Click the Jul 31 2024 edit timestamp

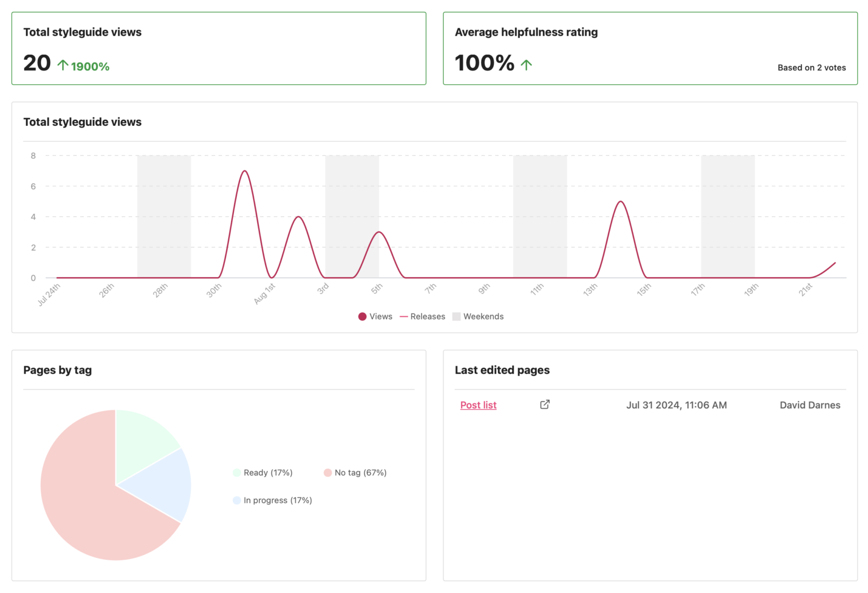tap(676, 405)
